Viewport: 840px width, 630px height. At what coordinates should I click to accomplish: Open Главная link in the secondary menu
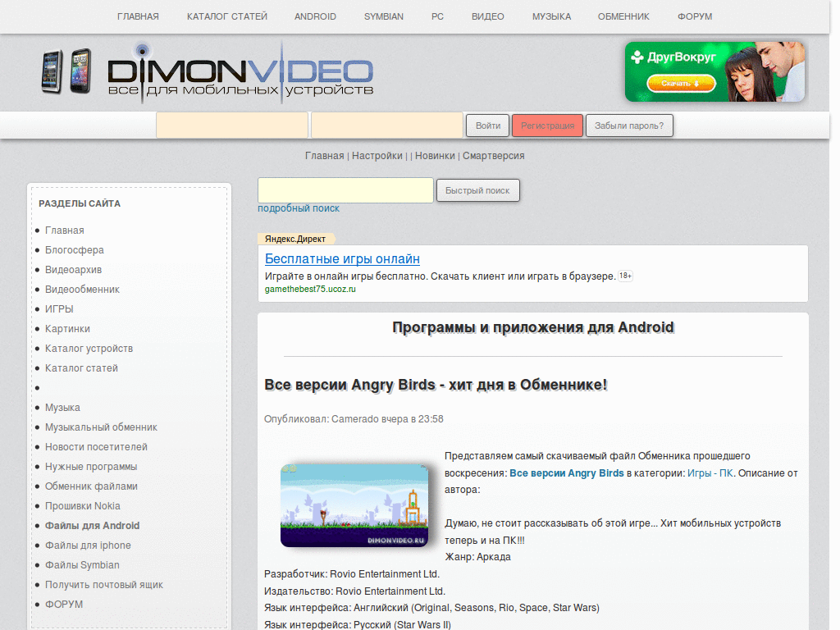point(324,156)
